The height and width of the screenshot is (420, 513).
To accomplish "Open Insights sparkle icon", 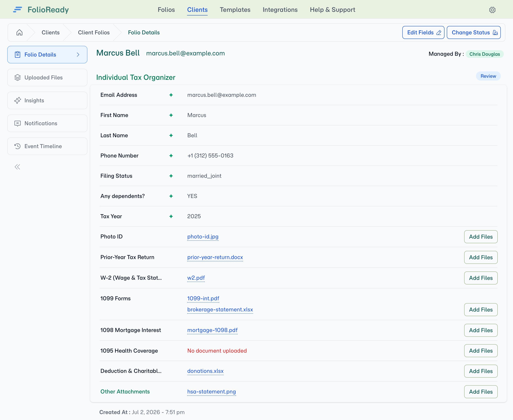I will [17, 100].
